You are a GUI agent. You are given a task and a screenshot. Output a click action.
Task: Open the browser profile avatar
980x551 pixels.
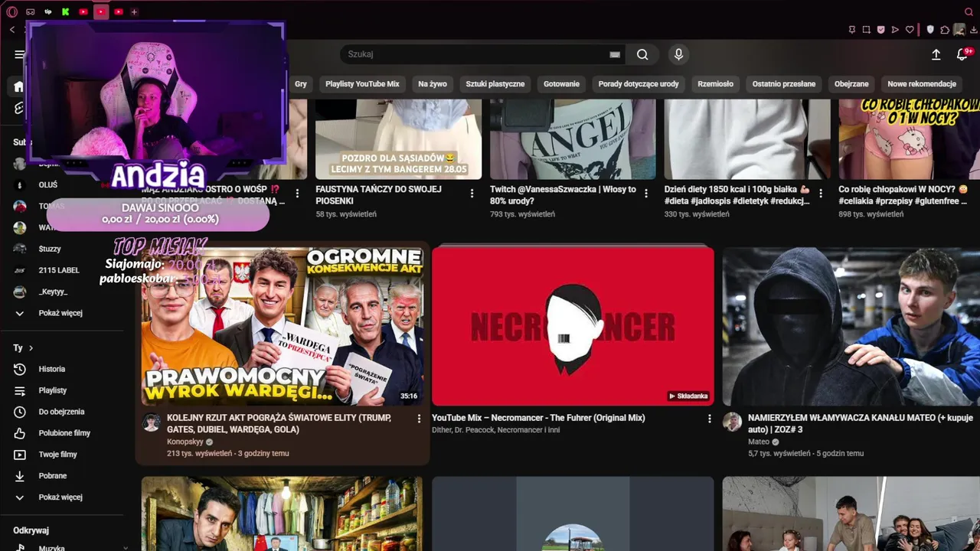pos(959,30)
